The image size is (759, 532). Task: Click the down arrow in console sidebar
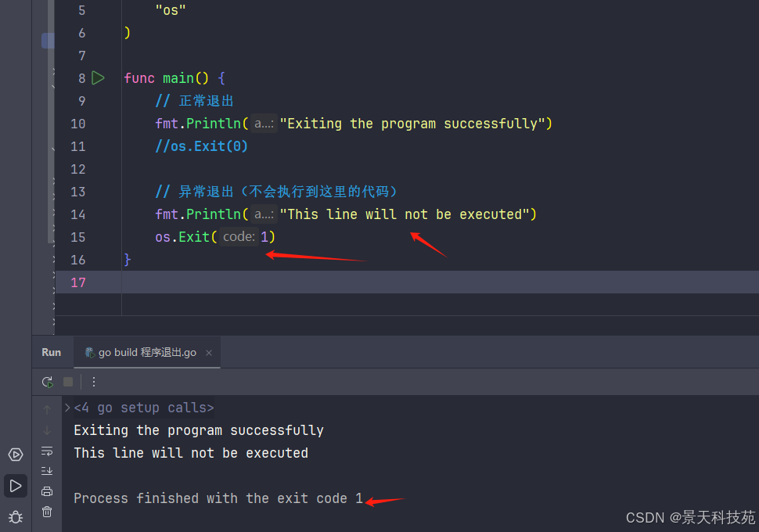47,430
